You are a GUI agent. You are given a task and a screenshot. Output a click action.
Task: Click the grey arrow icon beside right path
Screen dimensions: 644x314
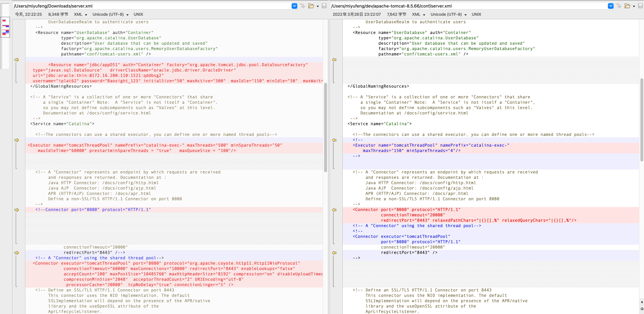(x=619, y=6)
